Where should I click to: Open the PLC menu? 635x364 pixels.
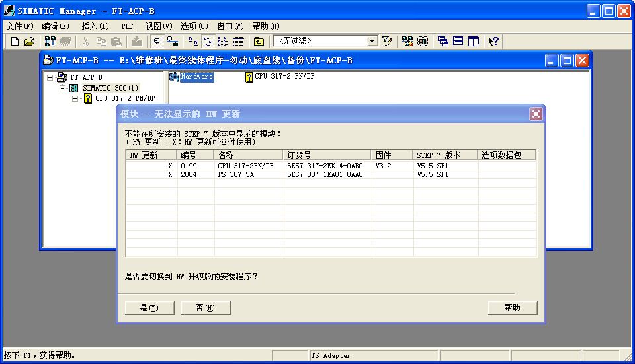tap(127, 26)
